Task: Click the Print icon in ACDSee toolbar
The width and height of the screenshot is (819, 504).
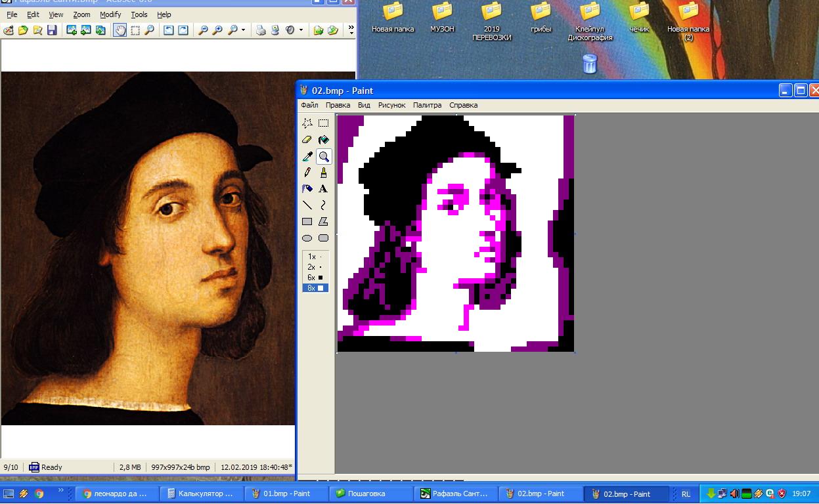Action: 261,30
